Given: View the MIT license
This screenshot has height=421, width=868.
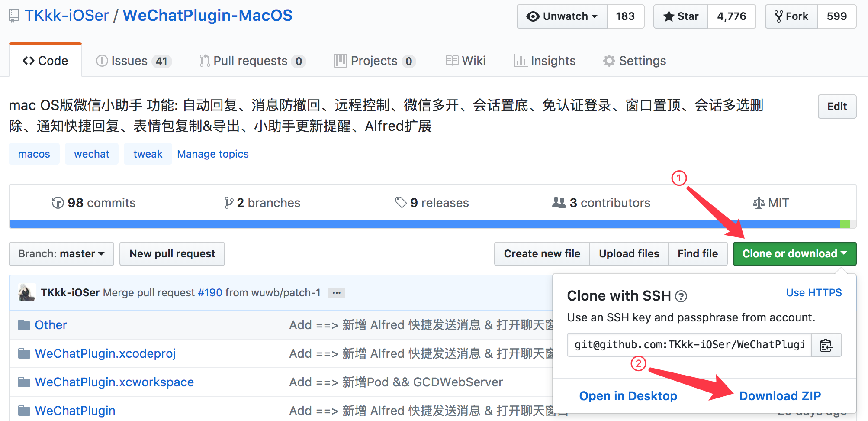Looking at the screenshot, I should [x=771, y=203].
